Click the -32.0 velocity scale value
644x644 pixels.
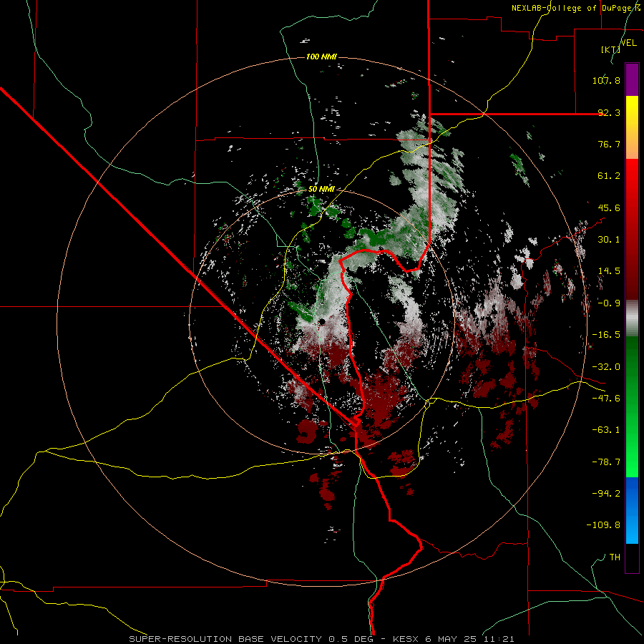[x=606, y=367]
